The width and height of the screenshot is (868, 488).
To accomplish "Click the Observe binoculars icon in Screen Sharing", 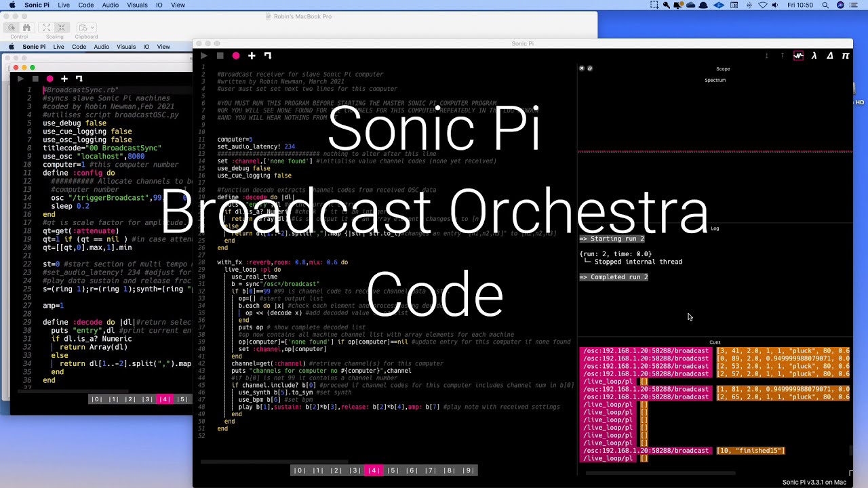I will click(26, 28).
